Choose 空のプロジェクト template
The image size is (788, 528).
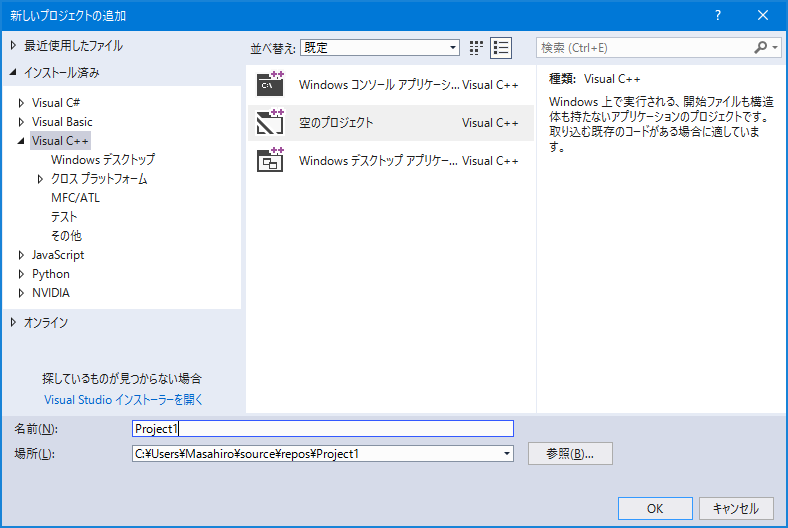coord(391,123)
